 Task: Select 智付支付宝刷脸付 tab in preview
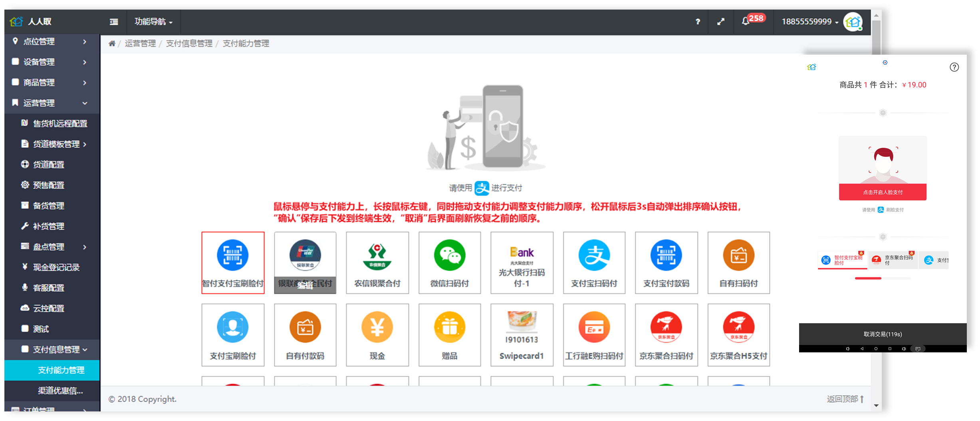(x=843, y=260)
